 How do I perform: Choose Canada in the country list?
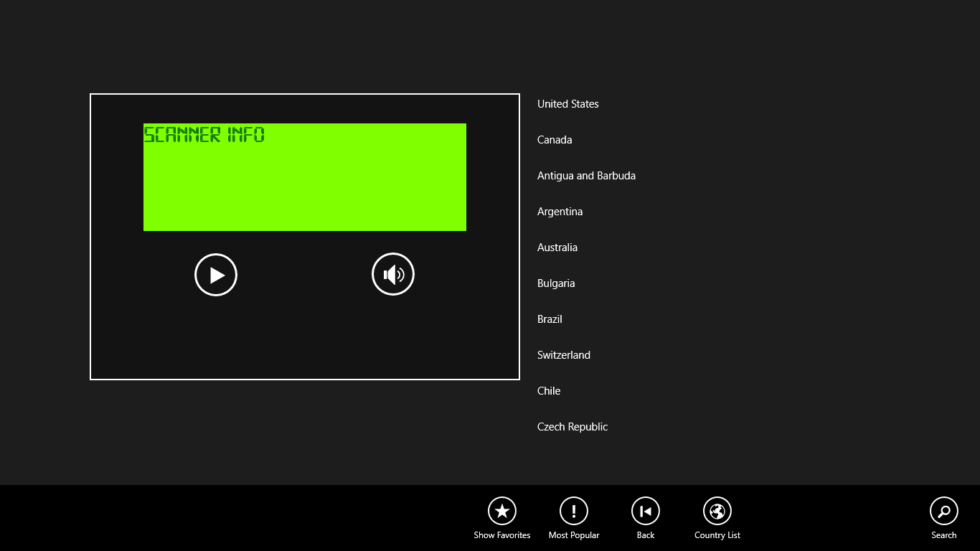pos(555,140)
